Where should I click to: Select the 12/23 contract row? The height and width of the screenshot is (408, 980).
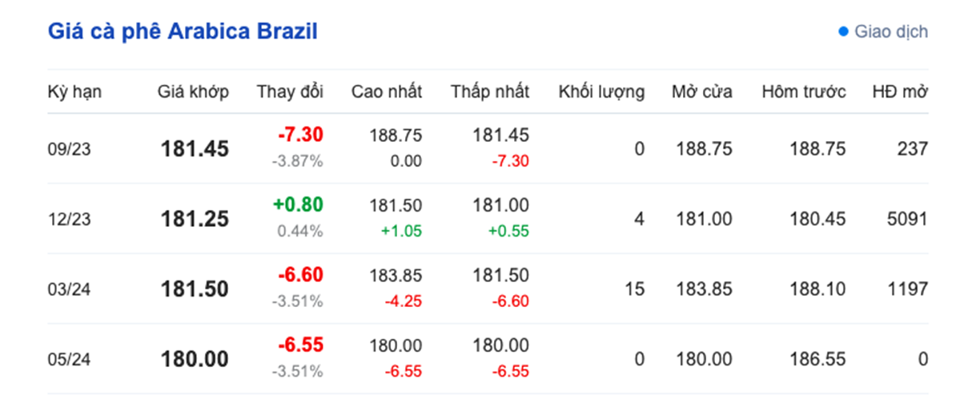tap(488, 218)
